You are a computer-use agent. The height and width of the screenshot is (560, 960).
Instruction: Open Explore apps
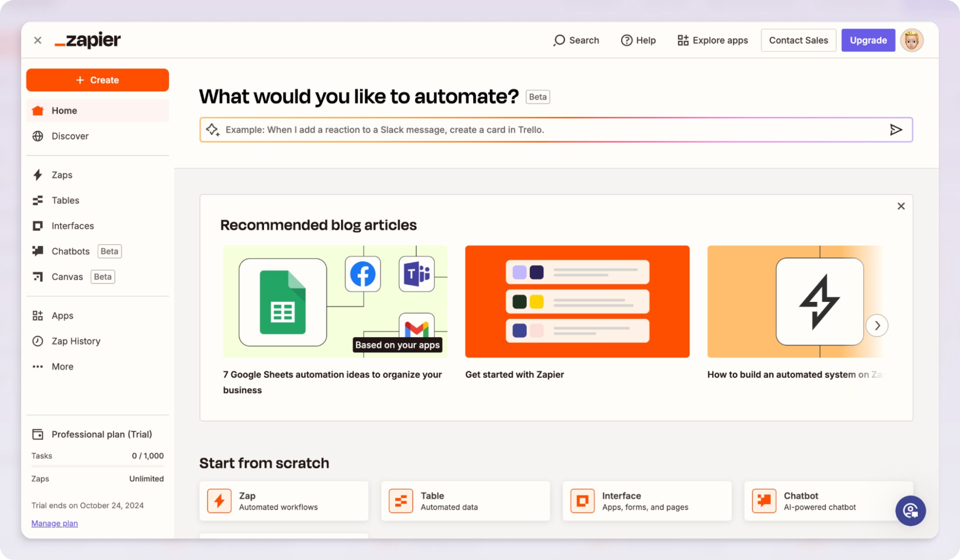712,40
